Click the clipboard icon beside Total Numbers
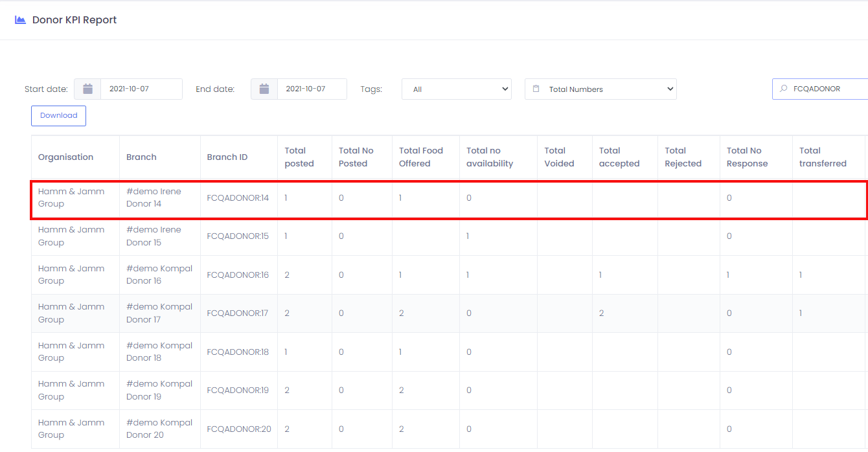 tap(536, 89)
